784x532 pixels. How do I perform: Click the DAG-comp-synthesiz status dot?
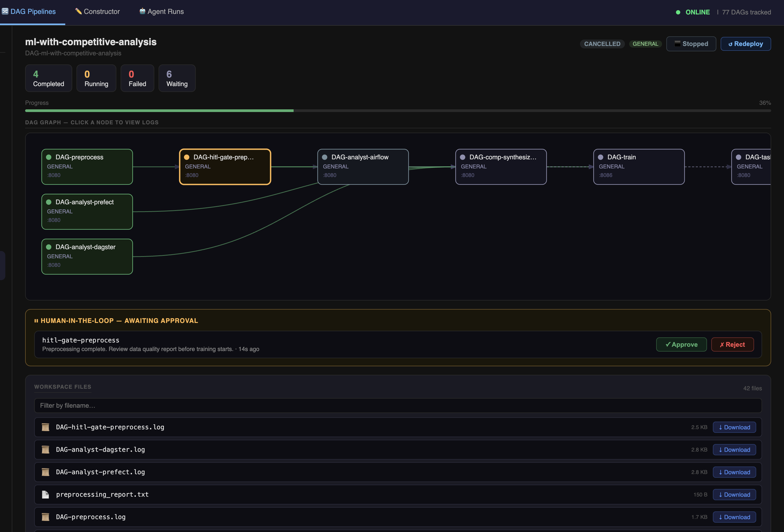pos(463,157)
